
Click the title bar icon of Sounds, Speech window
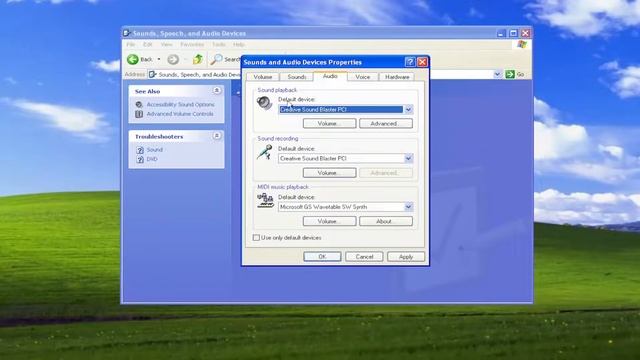pos(127,33)
